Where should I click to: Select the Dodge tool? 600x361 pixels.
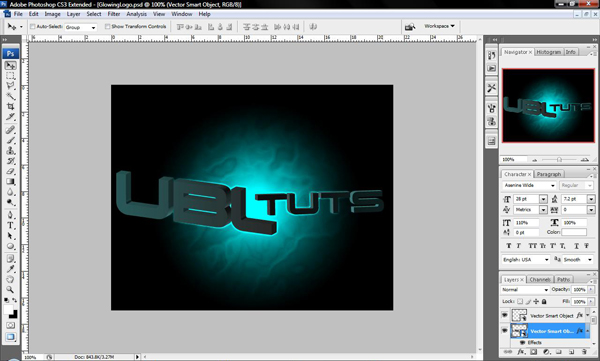10,202
